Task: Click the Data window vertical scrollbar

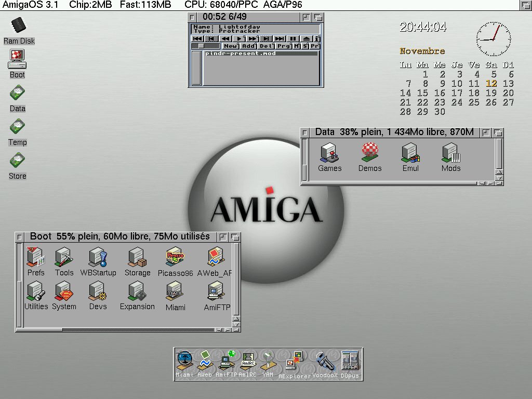Action: 499,153
